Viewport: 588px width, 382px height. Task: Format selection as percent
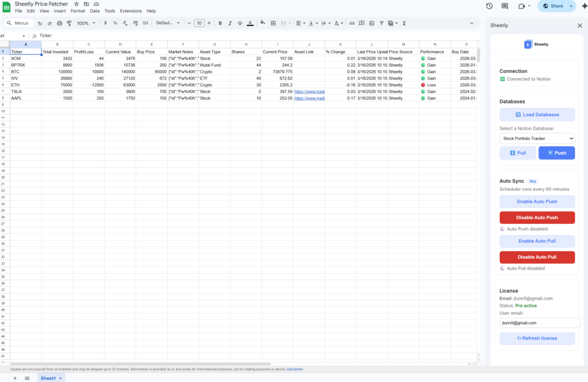click(115, 23)
